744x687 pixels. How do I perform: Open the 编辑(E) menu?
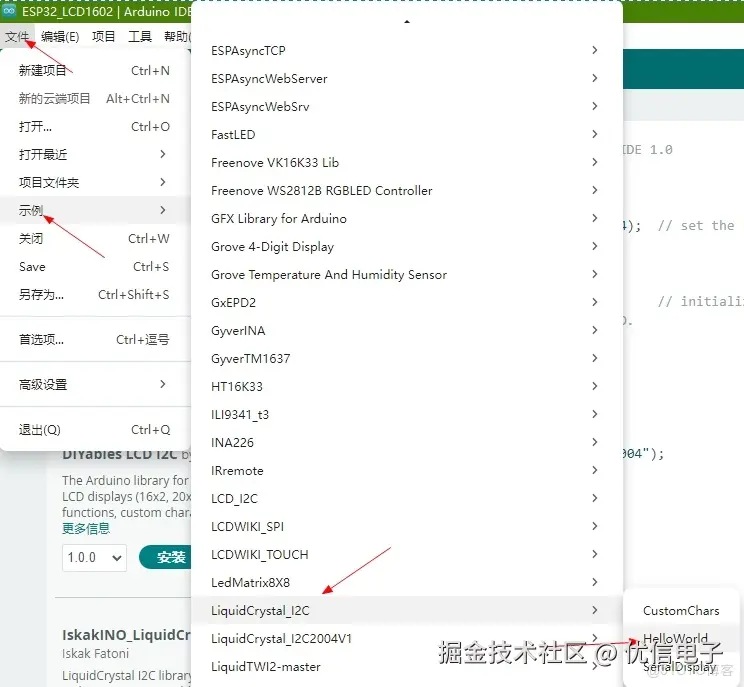point(60,37)
